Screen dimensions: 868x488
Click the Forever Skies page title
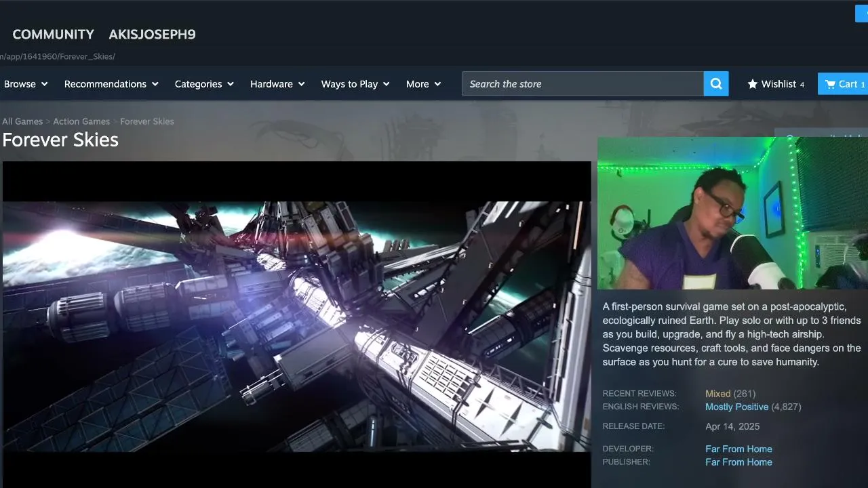pyautogui.click(x=60, y=140)
